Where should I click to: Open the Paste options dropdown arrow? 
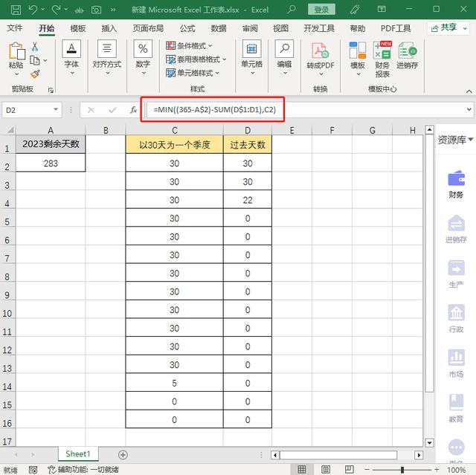click(x=16, y=74)
